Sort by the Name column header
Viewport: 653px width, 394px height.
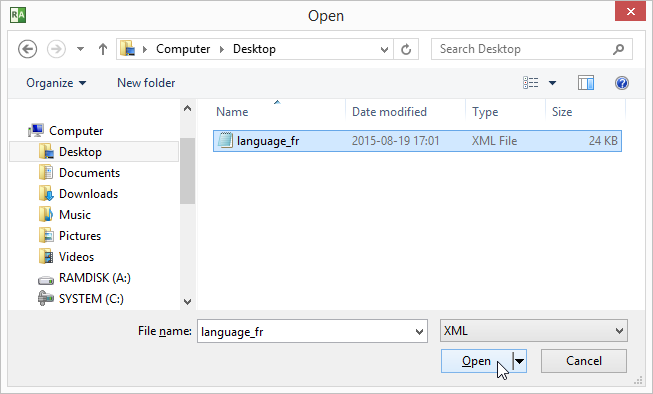[232, 112]
